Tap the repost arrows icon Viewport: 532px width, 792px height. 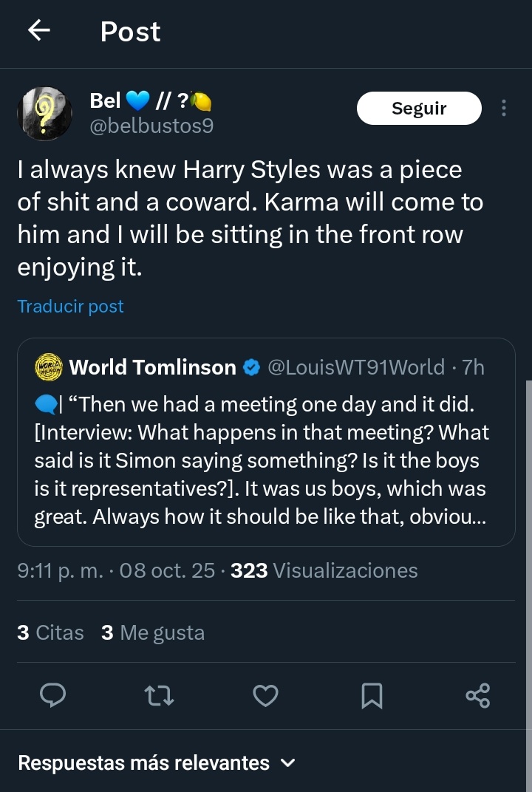point(159,695)
